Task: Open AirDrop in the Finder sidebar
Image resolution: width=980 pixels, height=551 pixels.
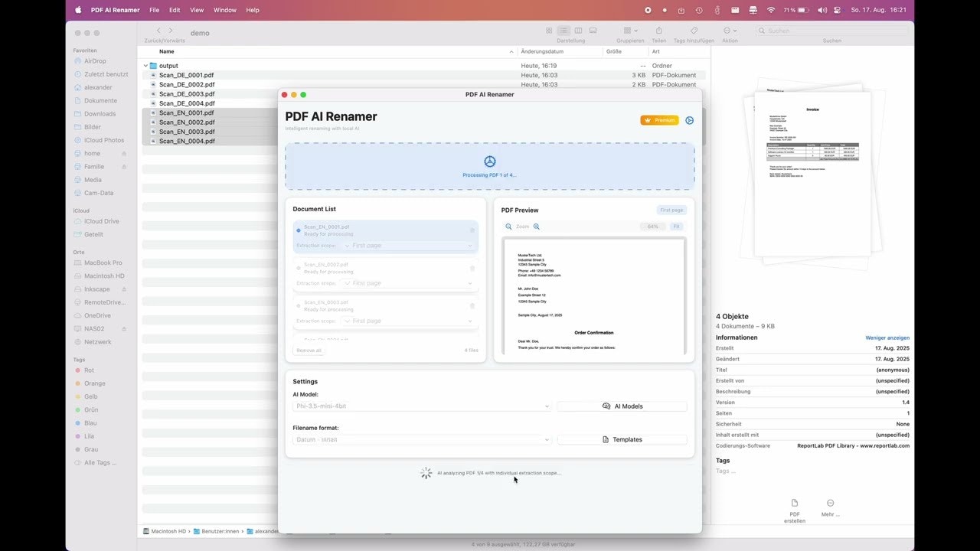Action: point(95,61)
